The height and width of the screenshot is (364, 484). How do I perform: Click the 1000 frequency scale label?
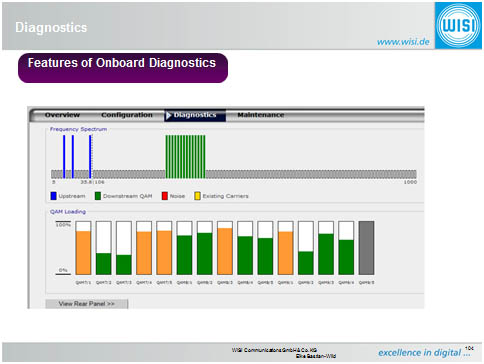tap(410, 182)
